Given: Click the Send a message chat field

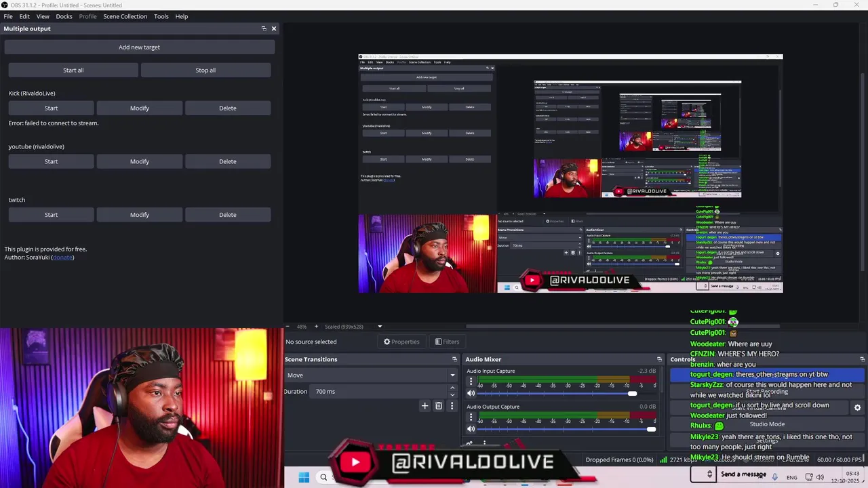Looking at the screenshot, I should pos(743,474).
